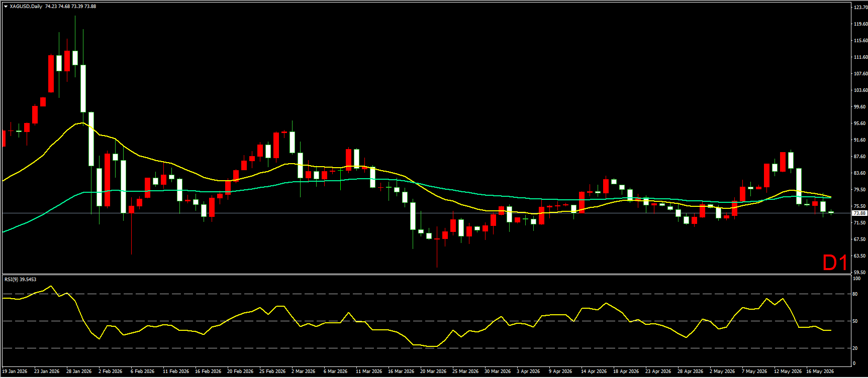Click the 59.50 price scale label
Viewport: 868px width, 378px height.
pos(860,273)
